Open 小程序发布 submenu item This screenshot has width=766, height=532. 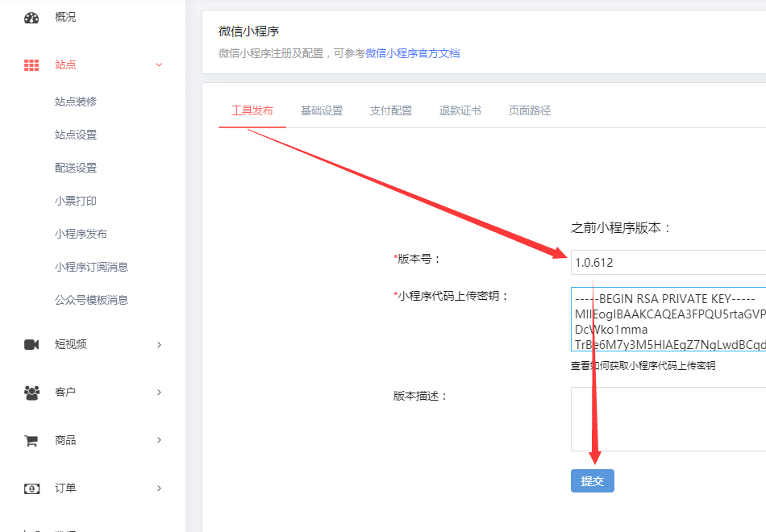pyautogui.click(x=81, y=234)
